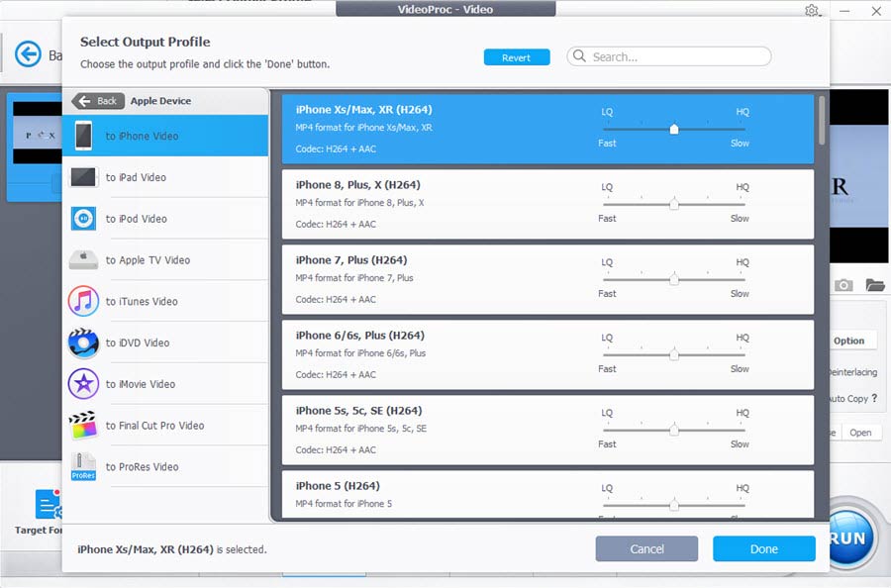The image size is (891, 588).
Task: Click the iMovie star icon
Action: (83, 384)
